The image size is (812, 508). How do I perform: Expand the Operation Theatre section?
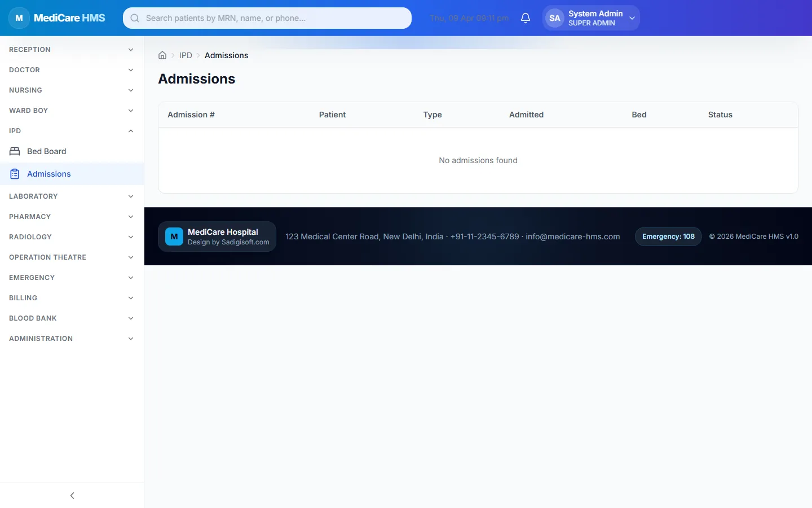click(72, 257)
